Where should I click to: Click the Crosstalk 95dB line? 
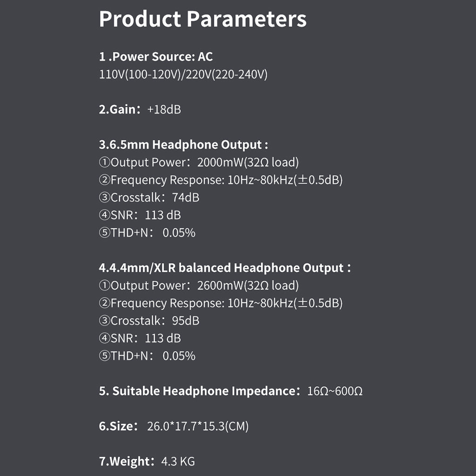[149, 321]
